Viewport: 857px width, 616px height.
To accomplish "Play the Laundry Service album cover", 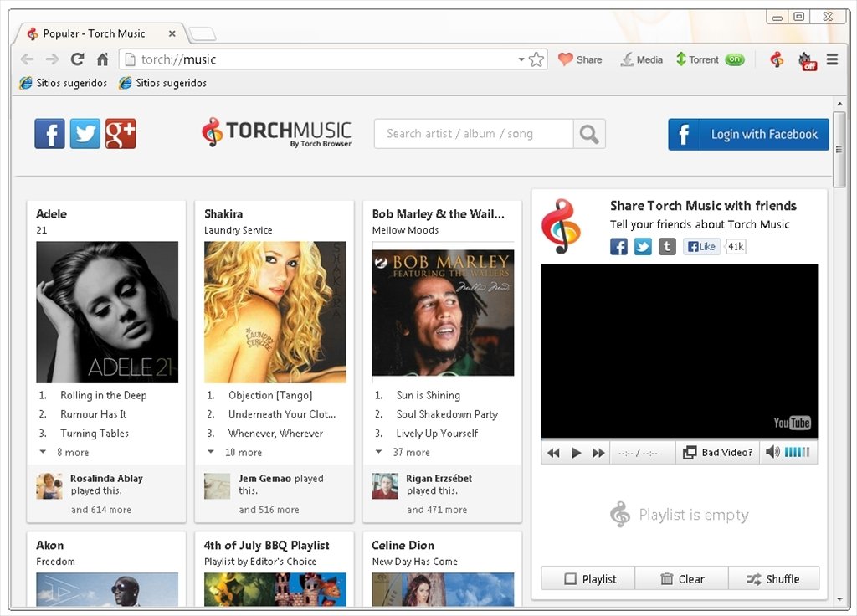I will pyautogui.click(x=275, y=312).
